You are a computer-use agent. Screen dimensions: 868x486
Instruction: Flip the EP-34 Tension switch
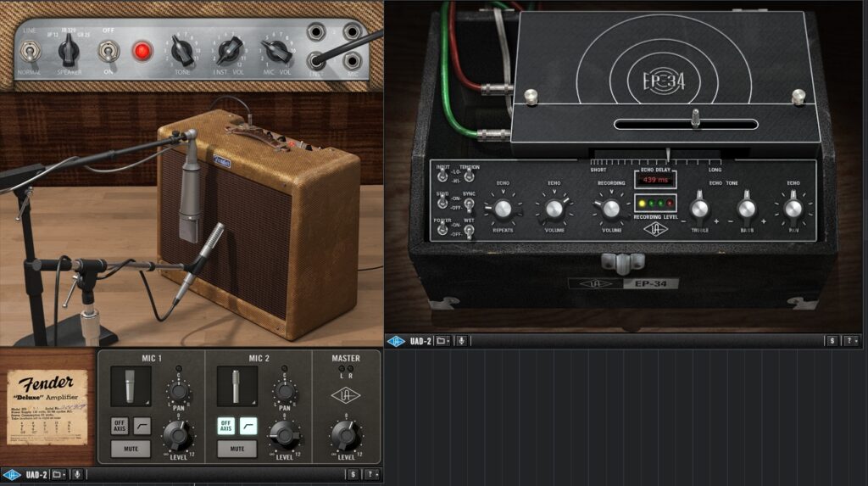coord(469,176)
